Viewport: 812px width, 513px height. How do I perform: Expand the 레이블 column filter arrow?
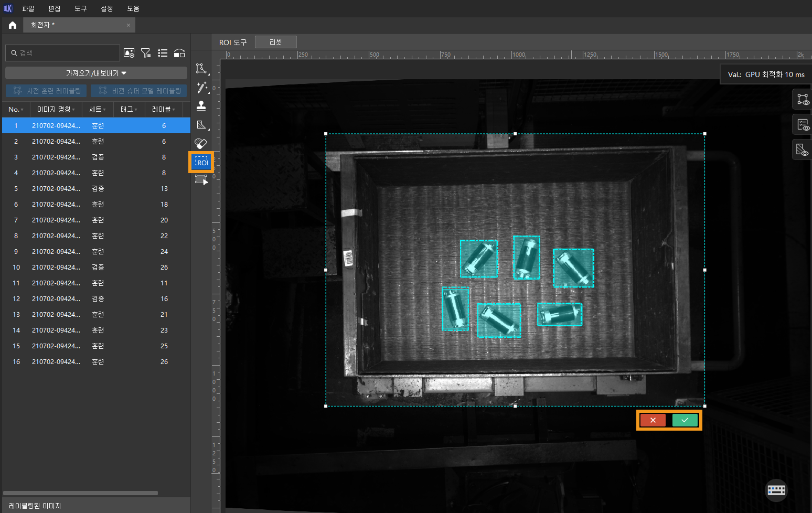coord(174,110)
